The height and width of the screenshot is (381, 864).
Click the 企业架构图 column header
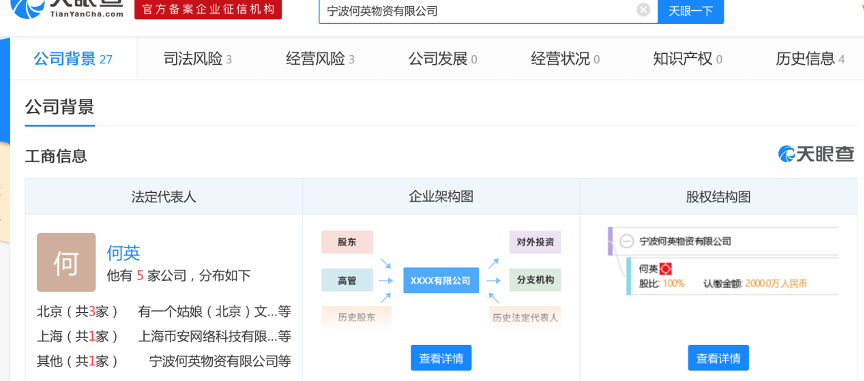pos(441,196)
